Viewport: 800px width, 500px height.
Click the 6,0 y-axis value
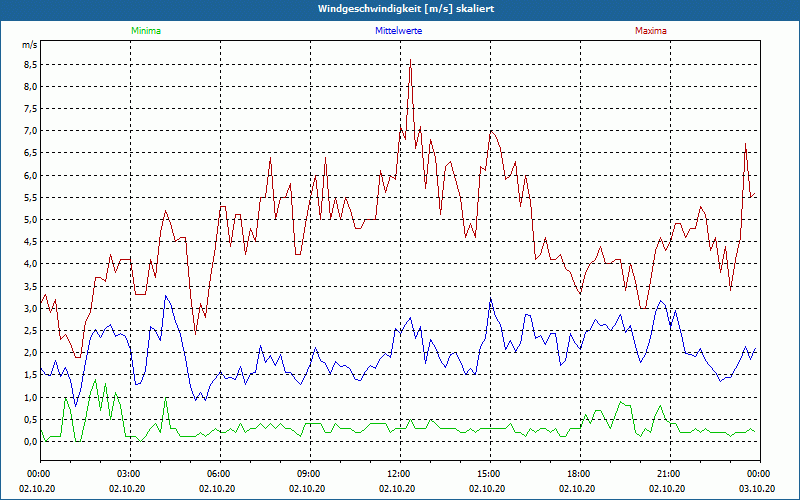(x=30, y=176)
